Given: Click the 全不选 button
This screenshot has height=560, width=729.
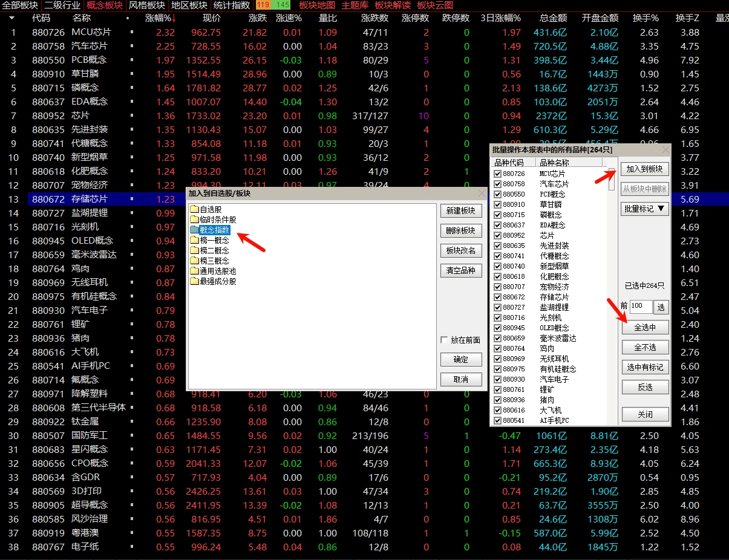Looking at the screenshot, I should tap(645, 347).
